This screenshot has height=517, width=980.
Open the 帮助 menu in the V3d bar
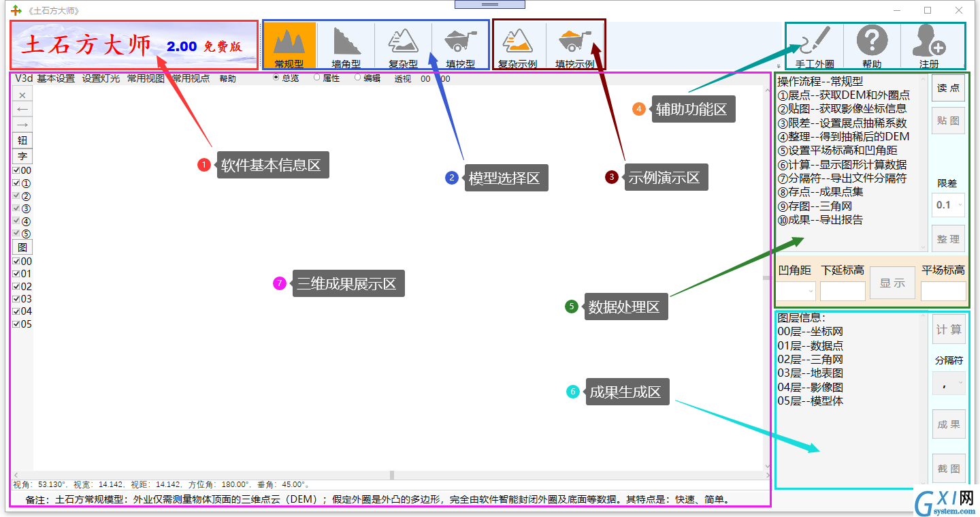[x=227, y=78]
